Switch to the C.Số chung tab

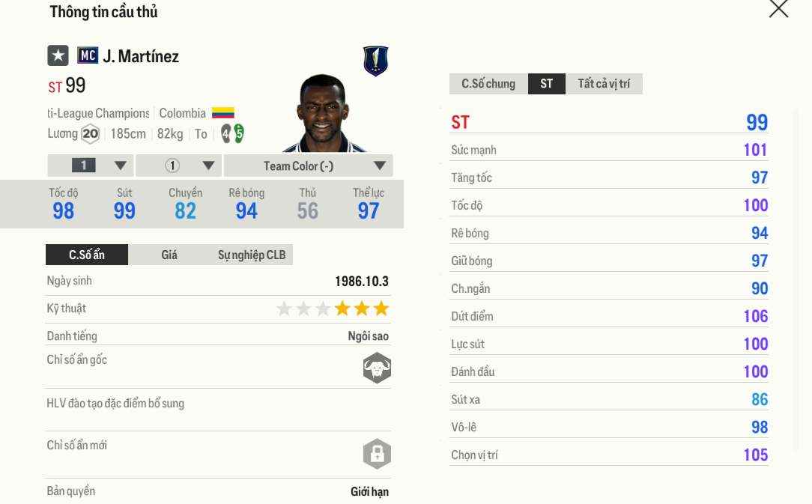(x=488, y=84)
